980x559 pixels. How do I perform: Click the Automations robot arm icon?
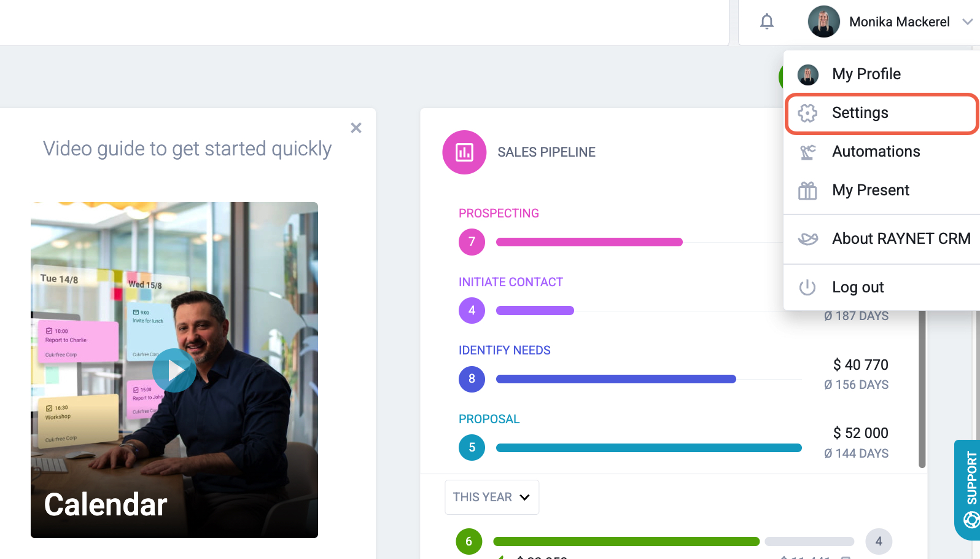click(x=807, y=152)
